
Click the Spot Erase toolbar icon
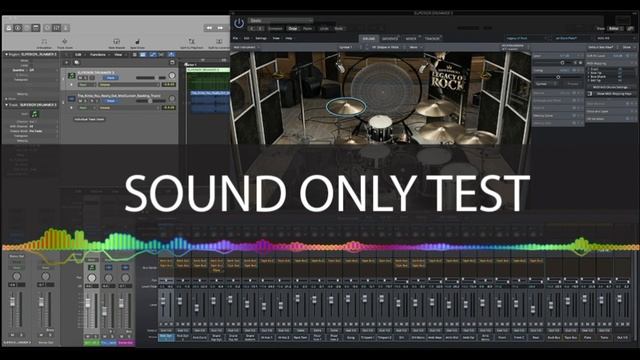138,44
